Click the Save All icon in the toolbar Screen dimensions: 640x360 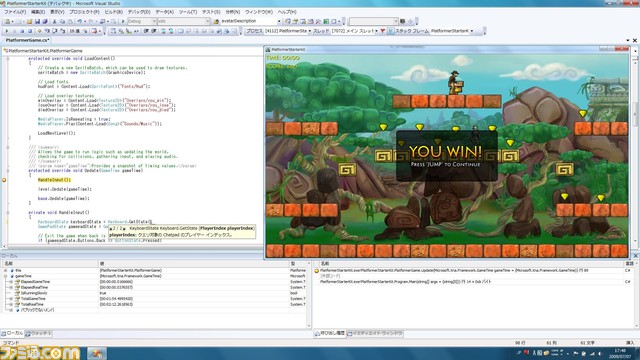point(45,21)
